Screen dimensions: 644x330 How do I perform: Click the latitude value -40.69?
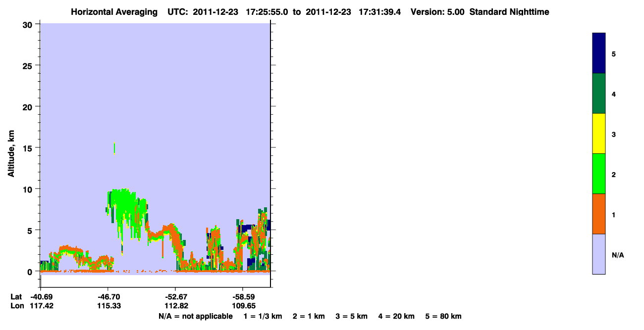[42, 297]
